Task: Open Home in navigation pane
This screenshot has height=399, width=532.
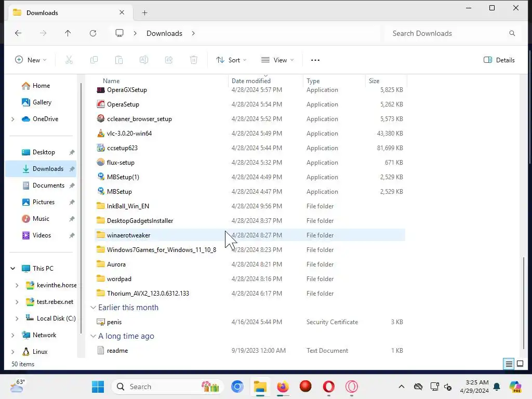Action: tap(41, 86)
